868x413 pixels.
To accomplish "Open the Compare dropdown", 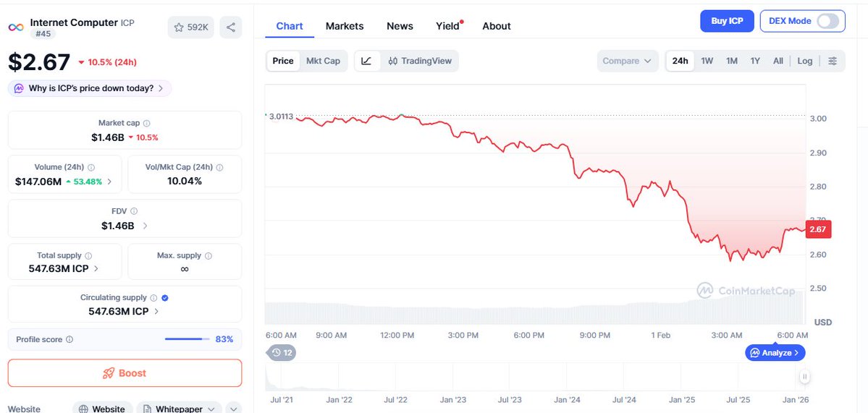I will (627, 61).
